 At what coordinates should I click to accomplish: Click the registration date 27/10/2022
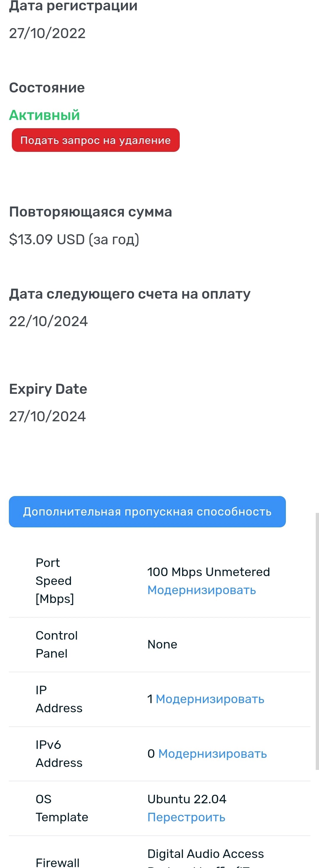click(x=47, y=33)
